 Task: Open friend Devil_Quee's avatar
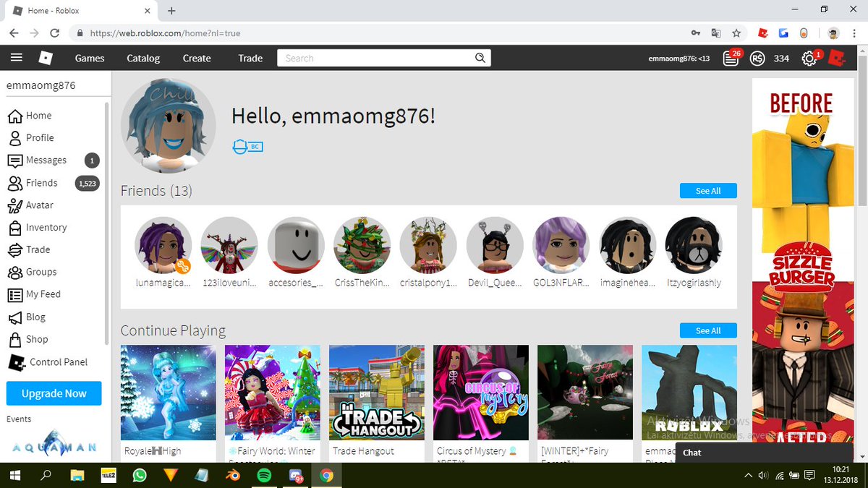pos(495,245)
